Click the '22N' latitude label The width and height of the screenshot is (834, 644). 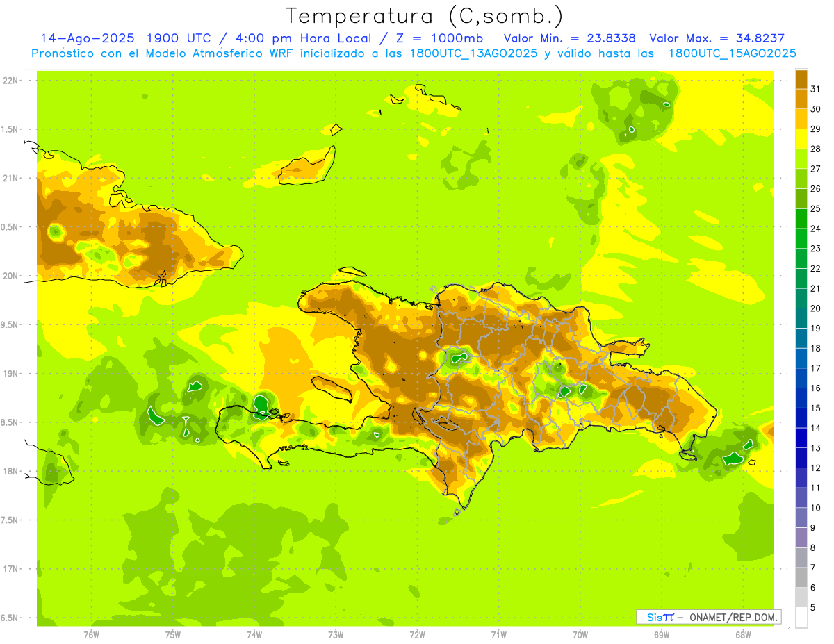click(10, 81)
